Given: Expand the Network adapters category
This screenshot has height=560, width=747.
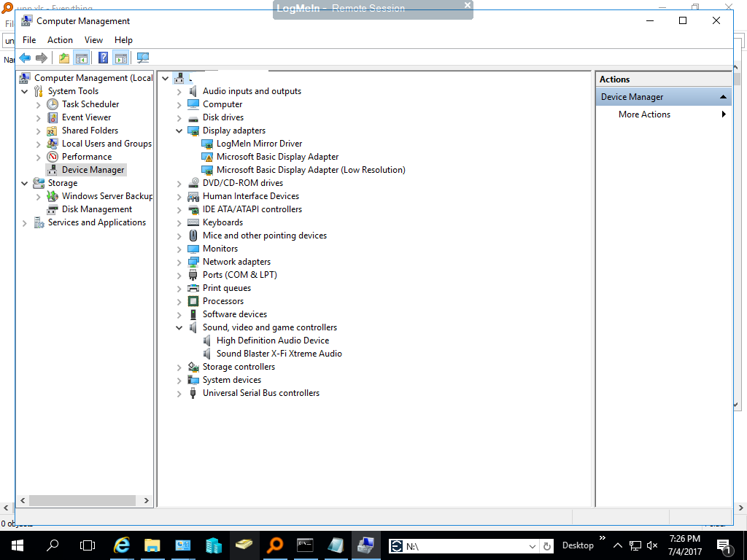Looking at the screenshot, I should coord(179,261).
